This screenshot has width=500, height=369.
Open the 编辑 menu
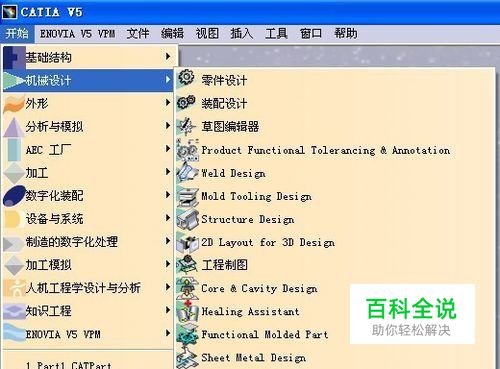[172, 33]
